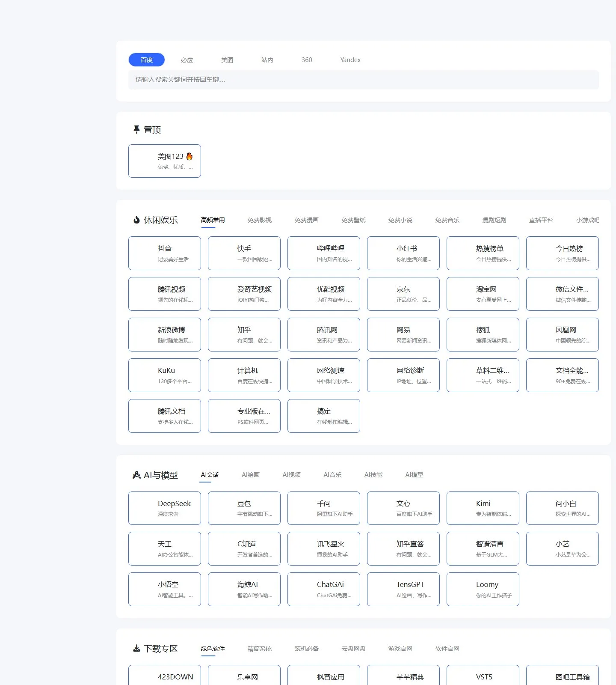Open the 京东 shopping card
616x685 pixels.
click(x=403, y=294)
